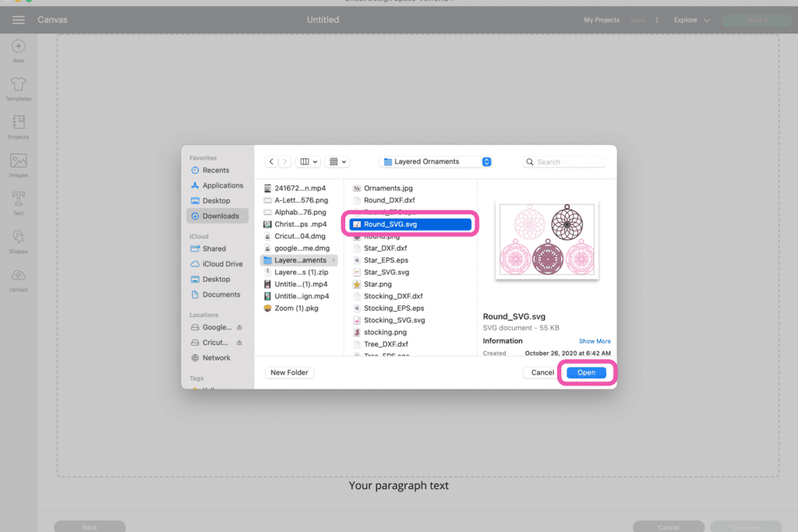Viewport: 798px width, 532px height.
Task: Go forward in file dialog navigation
Action: 285,162
